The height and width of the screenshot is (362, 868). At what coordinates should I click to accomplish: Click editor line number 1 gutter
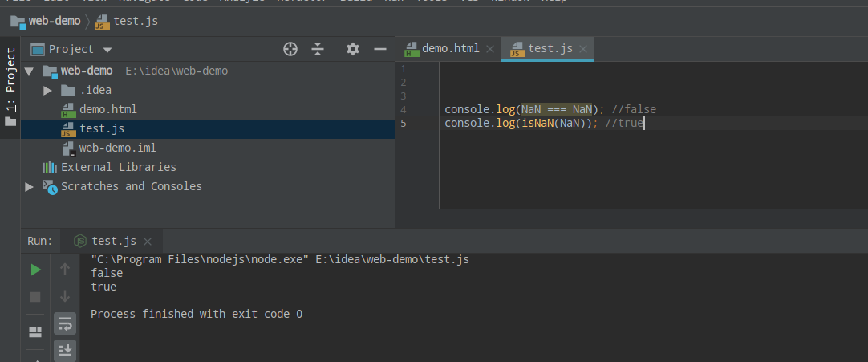[403, 69]
